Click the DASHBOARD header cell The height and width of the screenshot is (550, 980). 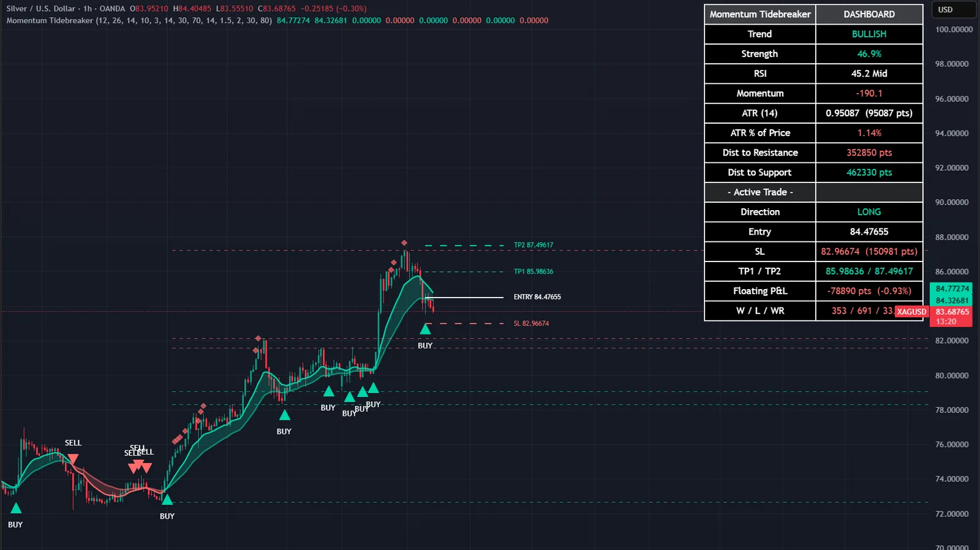[869, 14]
